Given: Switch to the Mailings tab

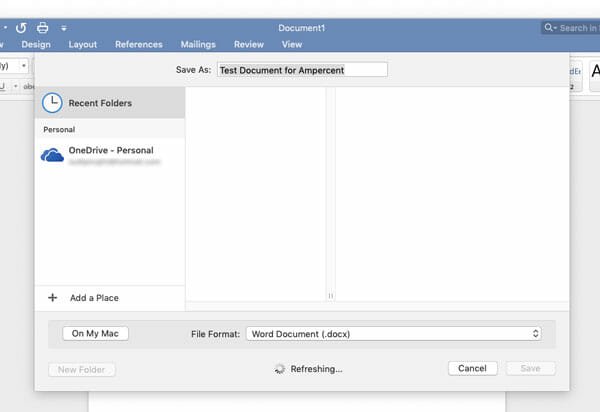Looking at the screenshot, I should pyautogui.click(x=198, y=44).
